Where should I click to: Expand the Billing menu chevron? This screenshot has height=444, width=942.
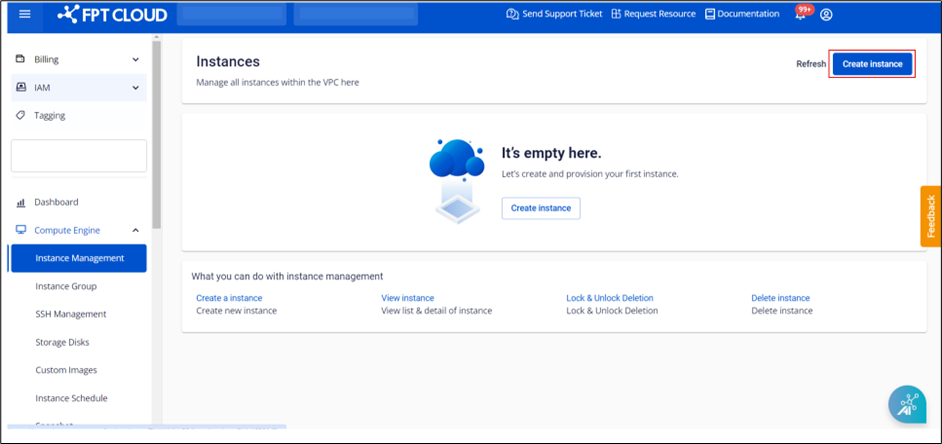[x=136, y=60]
